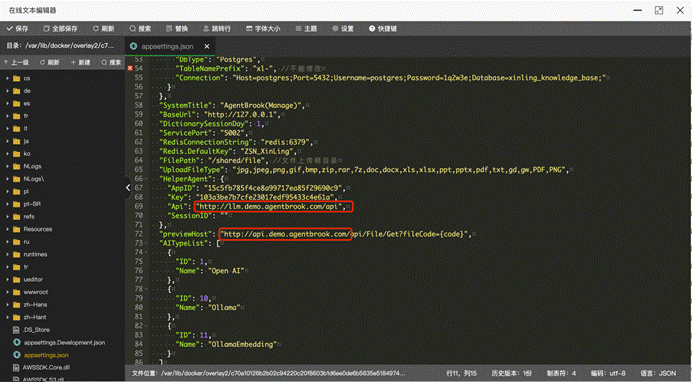Click the "OllamaEmbedding" value on line 84
This screenshot has height=382, width=692.
pyautogui.click(x=242, y=344)
